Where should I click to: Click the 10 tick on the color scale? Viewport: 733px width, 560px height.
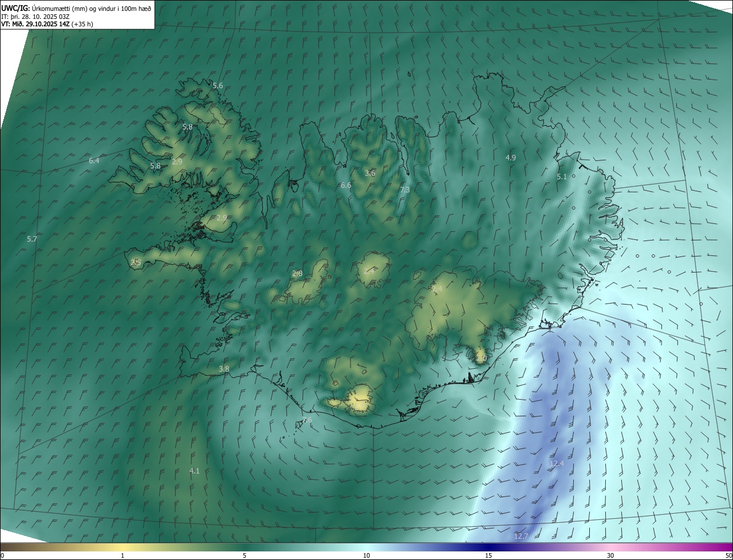click(366, 555)
